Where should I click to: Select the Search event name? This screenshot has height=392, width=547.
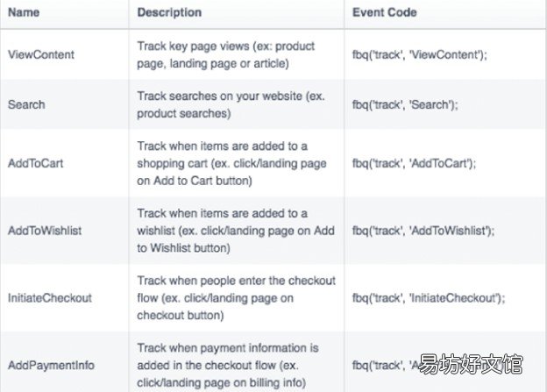coord(26,104)
